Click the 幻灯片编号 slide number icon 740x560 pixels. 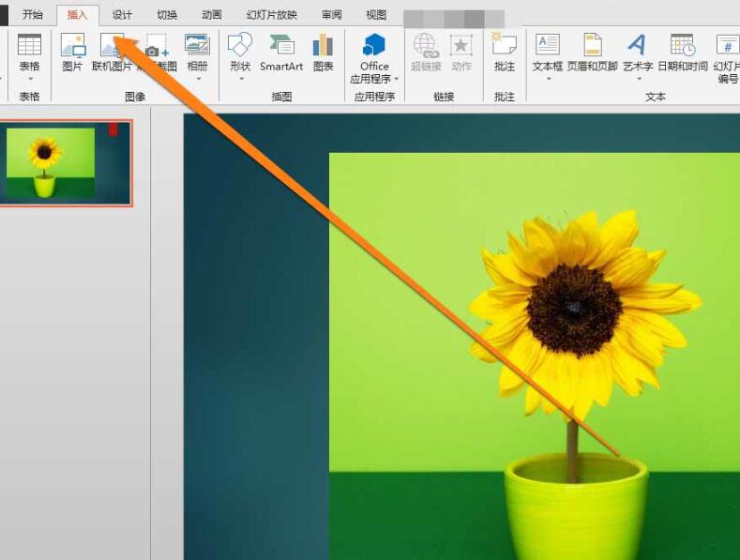[x=728, y=45]
